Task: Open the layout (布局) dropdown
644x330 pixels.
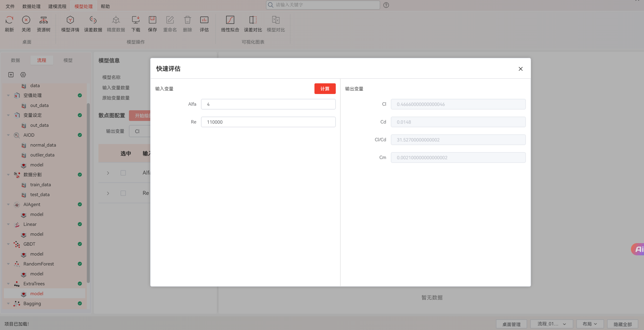Action: pos(589,324)
